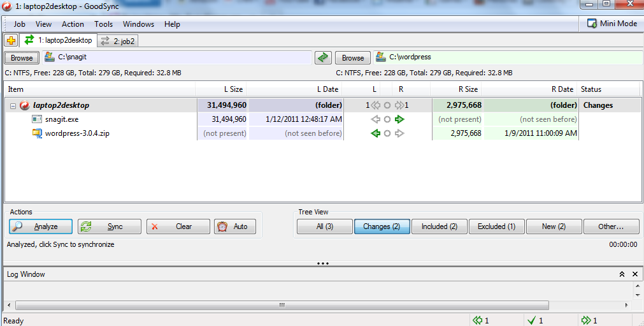Open the View menu

pyautogui.click(x=43, y=24)
